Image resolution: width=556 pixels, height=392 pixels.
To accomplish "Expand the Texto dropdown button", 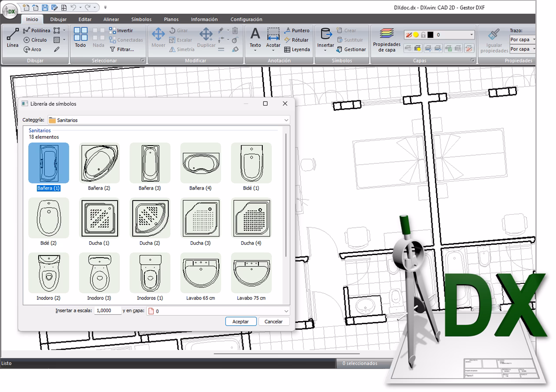I will [x=255, y=50].
